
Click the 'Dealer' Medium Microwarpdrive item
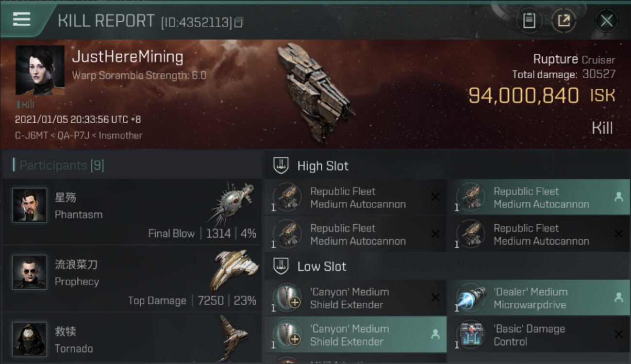click(x=538, y=298)
